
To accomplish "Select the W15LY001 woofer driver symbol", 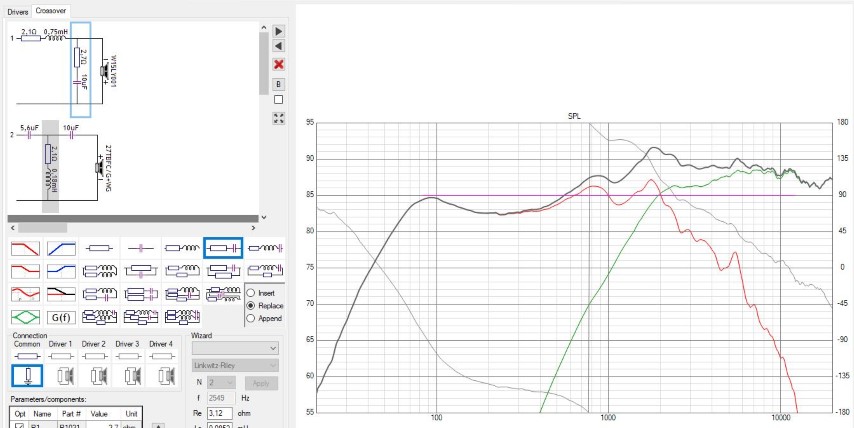I will click(x=104, y=71).
